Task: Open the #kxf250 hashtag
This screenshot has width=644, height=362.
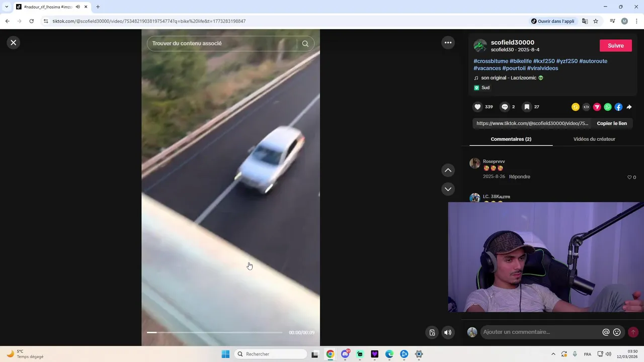Action: (544, 61)
